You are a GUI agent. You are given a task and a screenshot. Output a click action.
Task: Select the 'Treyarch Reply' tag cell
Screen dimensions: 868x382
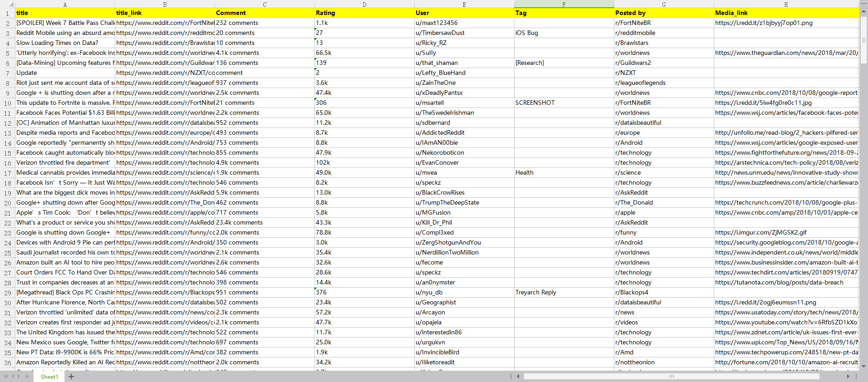pyautogui.click(x=564, y=292)
